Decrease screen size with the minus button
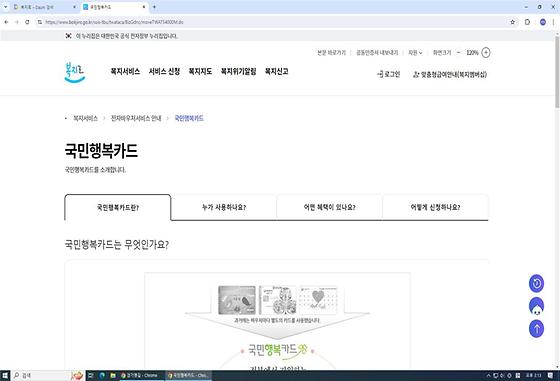This screenshot has width=560, height=381. [459, 52]
